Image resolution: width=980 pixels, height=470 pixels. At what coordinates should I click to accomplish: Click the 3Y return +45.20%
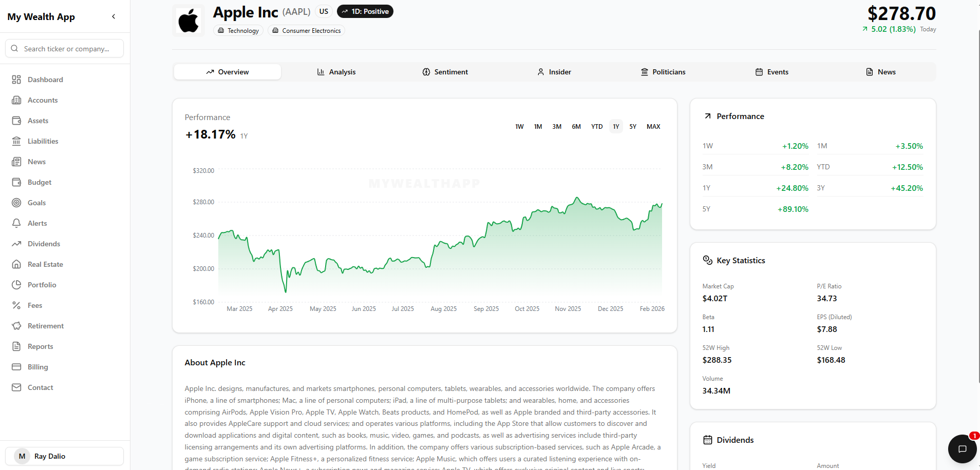pos(907,188)
